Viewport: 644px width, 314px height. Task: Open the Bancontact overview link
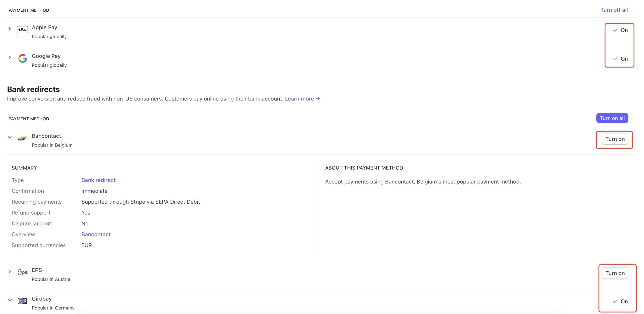tap(96, 234)
